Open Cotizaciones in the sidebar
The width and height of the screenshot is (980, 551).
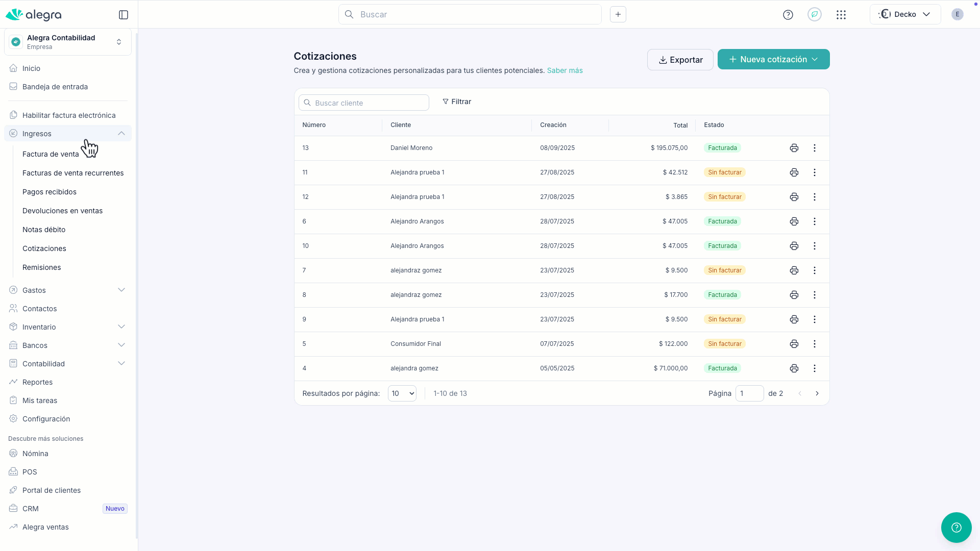tap(44, 248)
